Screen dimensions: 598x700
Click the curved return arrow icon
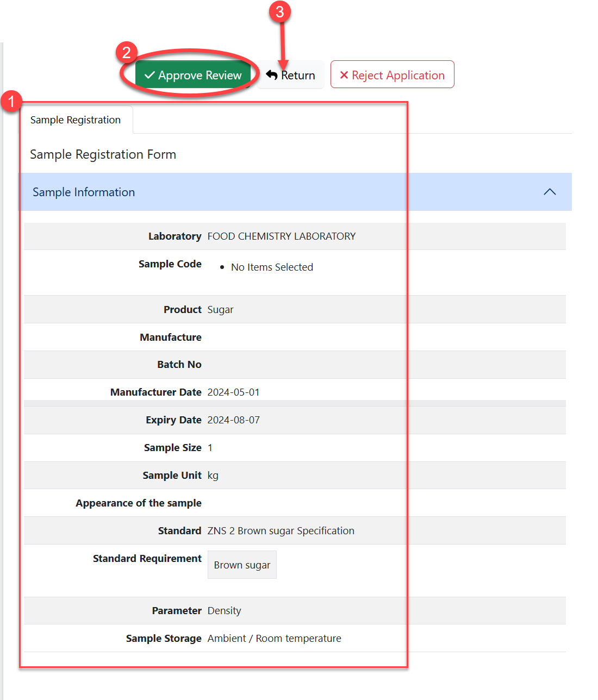tap(272, 75)
